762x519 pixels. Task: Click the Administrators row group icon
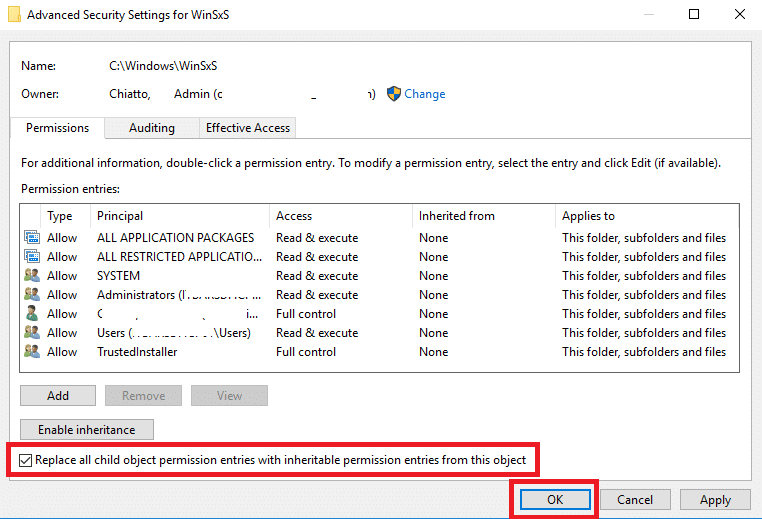coord(32,294)
